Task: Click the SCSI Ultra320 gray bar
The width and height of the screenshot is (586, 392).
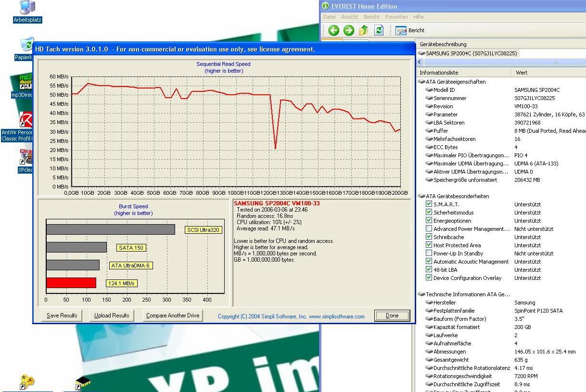Action: (111, 229)
